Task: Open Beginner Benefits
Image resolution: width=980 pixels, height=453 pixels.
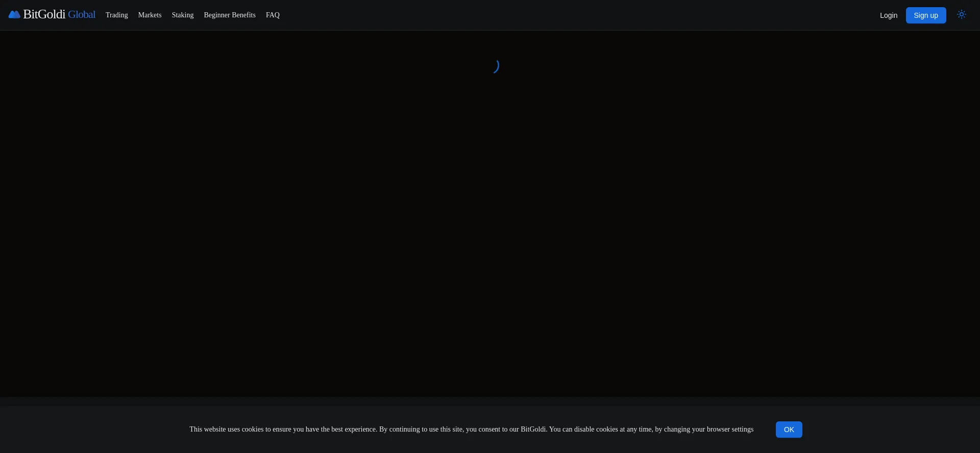Action: pos(230,15)
